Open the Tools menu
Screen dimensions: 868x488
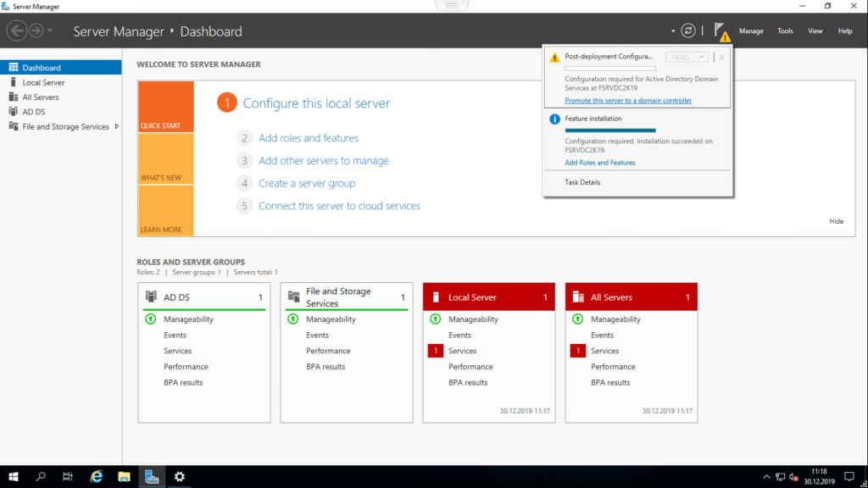point(785,31)
